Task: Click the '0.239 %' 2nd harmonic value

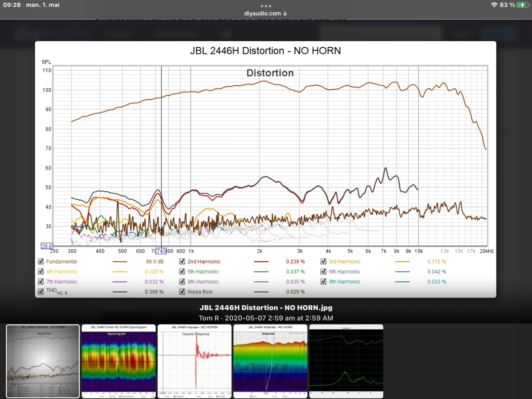Action: pos(296,262)
